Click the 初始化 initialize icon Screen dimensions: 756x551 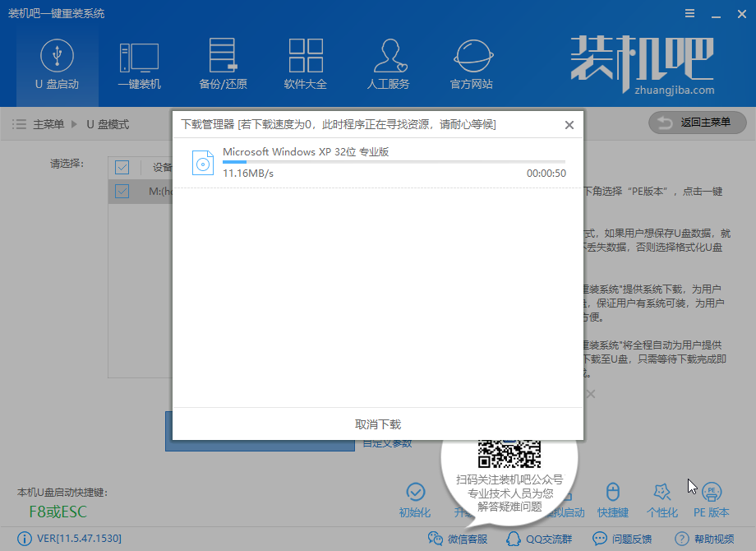point(415,500)
